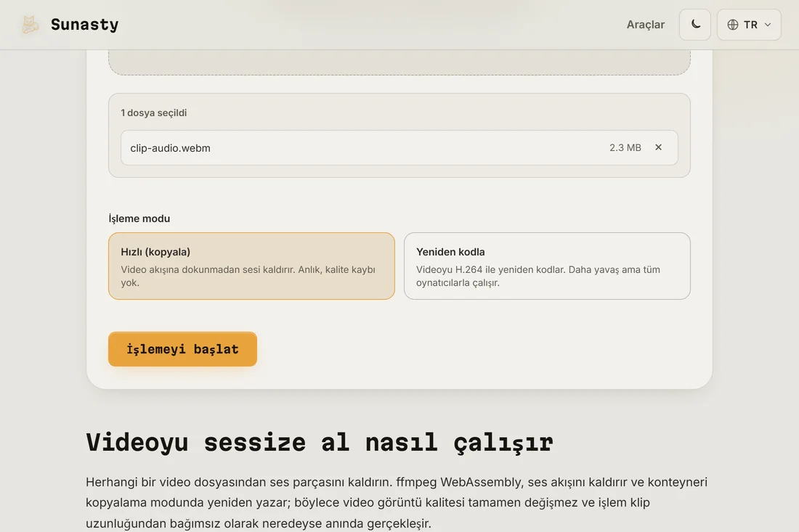Select the clip-audio.webm file row

[399, 147]
